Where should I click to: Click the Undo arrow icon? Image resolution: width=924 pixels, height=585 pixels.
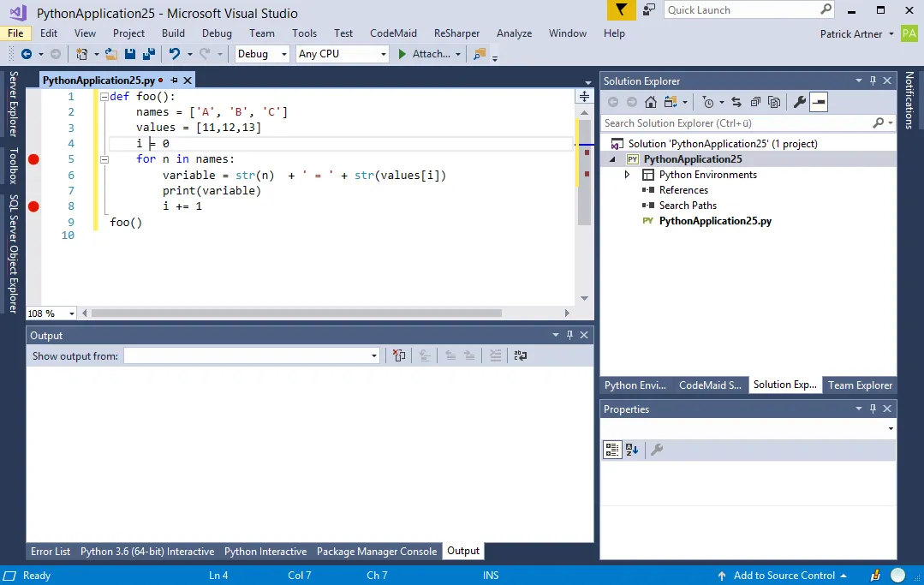click(x=175, y=54)
